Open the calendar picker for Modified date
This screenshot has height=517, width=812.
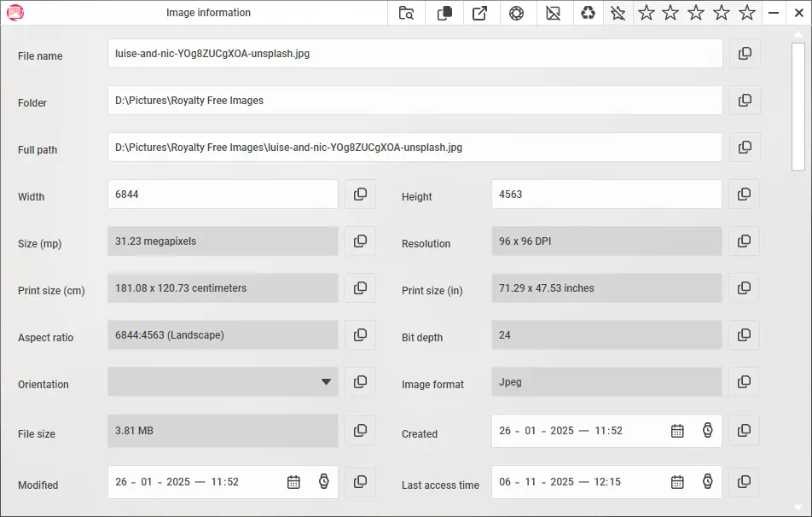[294, 482]
